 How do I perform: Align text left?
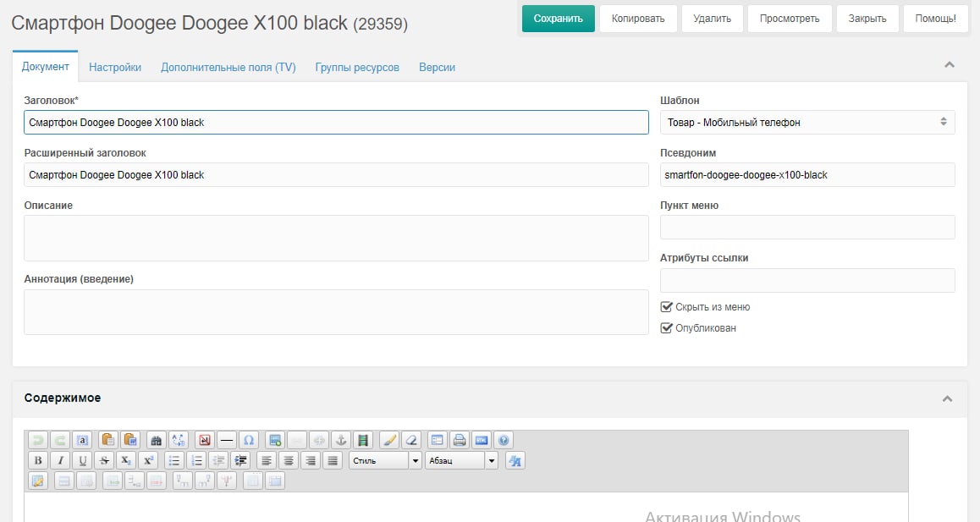[x=267, y=461]
